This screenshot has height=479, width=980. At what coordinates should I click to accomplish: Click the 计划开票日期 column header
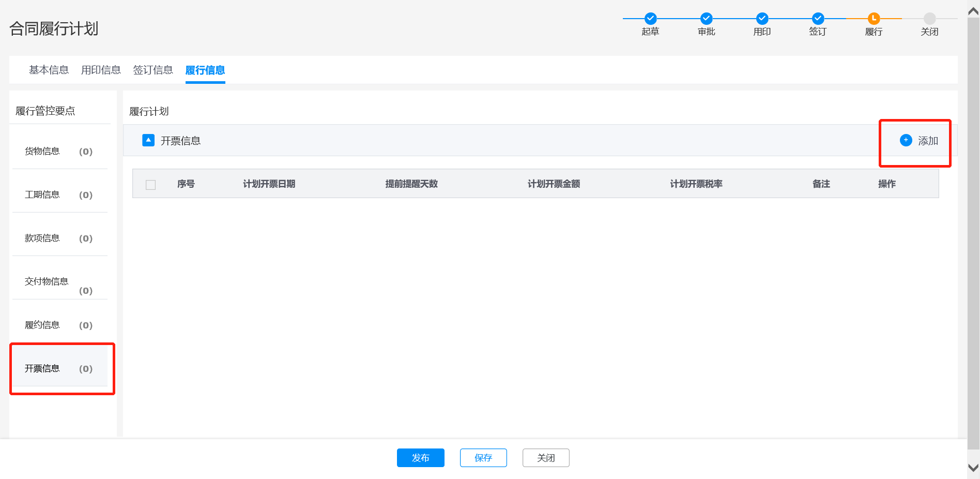tap(269, 184)
